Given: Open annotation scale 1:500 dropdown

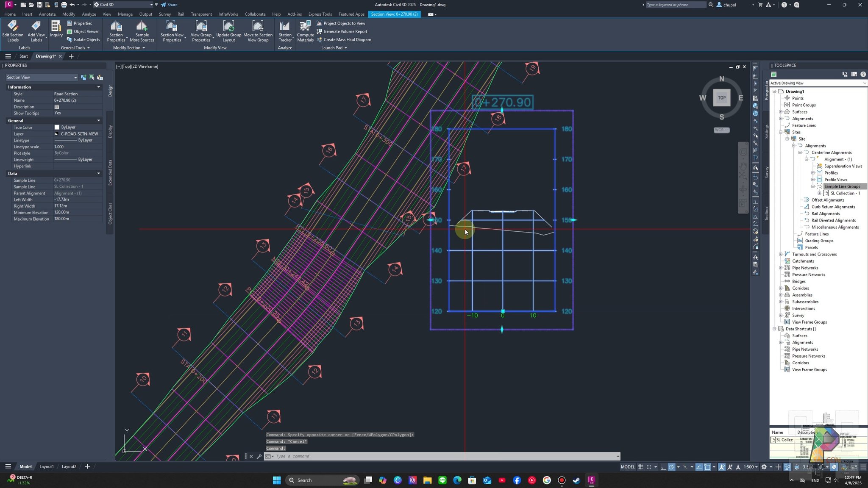Looking at the screenshot, I should click(x=751, y=467).
